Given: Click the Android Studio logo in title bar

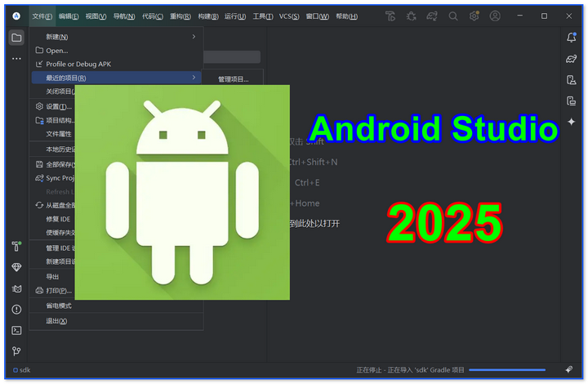Looking at the screenshot, I should pyautogui.click(x=16, y=16).
